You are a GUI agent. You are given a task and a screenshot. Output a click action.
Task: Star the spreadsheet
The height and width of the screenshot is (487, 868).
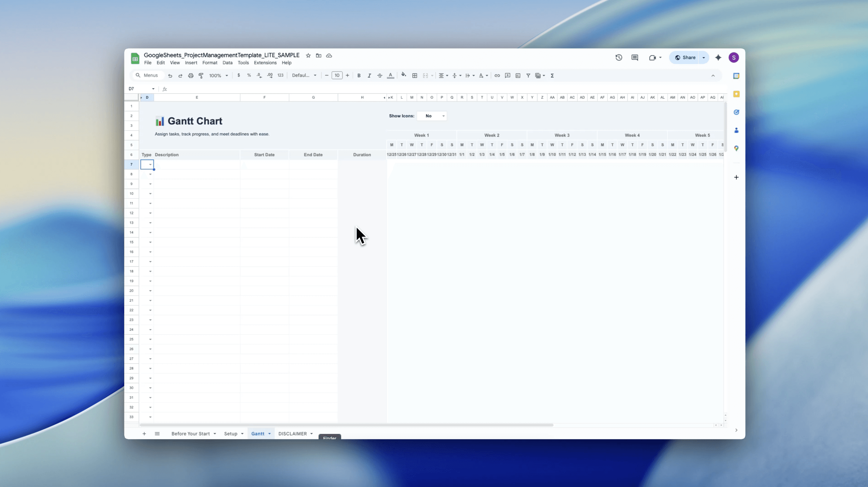[308, 56]
